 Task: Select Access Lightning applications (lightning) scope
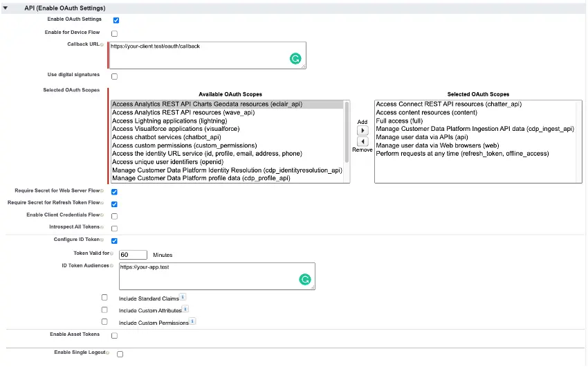coord(169,120)
